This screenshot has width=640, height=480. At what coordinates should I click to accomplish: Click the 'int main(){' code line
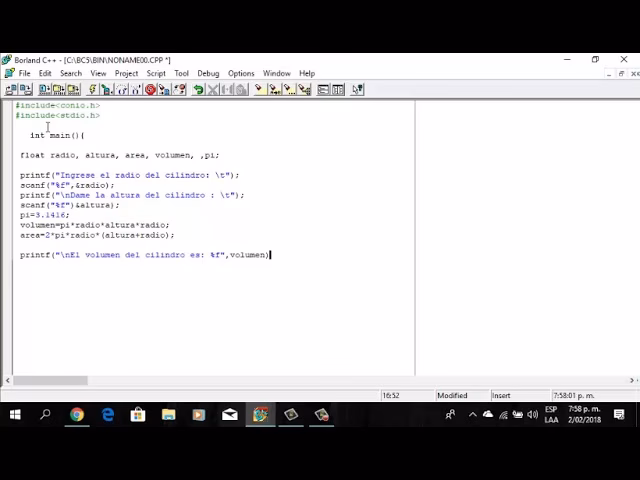(x=57, y=136)
